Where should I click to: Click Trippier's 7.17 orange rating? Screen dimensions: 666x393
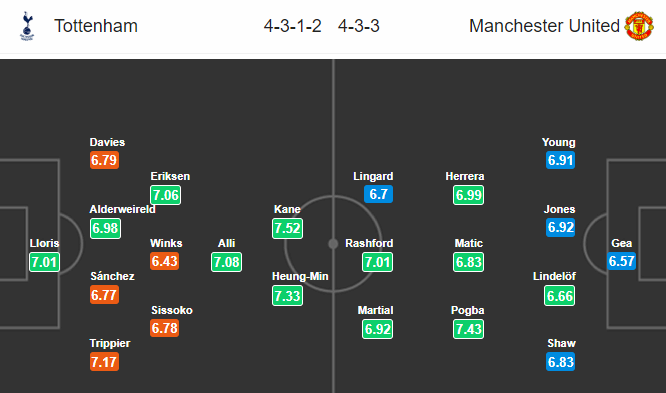tap(104, 362)
